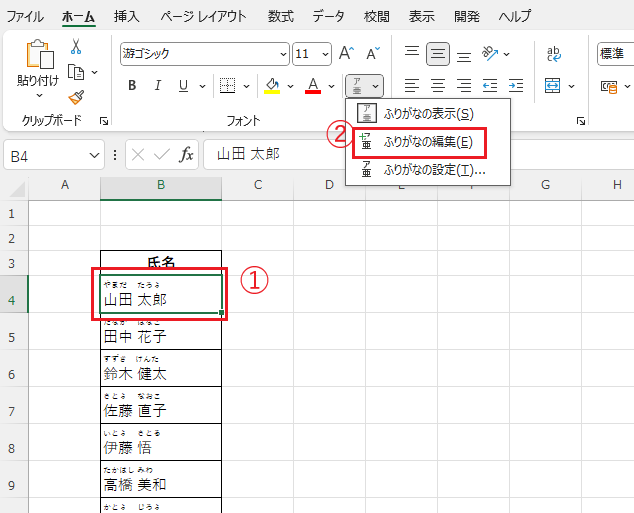The width and height of the screenshot is (634, 513).
Task: Click the furigana (ア亜) ribbon button
Action: (x=357, y=86)
